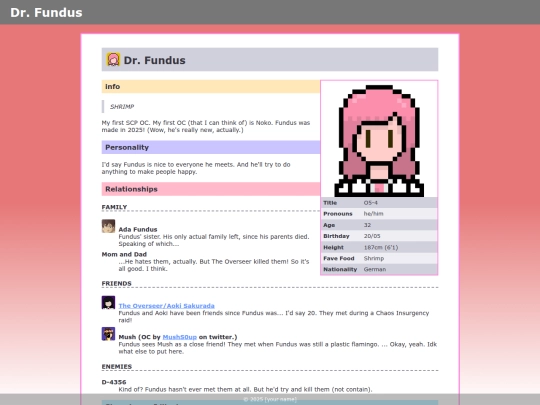Open the MushS0up twitter link
This screenshot has height=405, width=540.
179,337
